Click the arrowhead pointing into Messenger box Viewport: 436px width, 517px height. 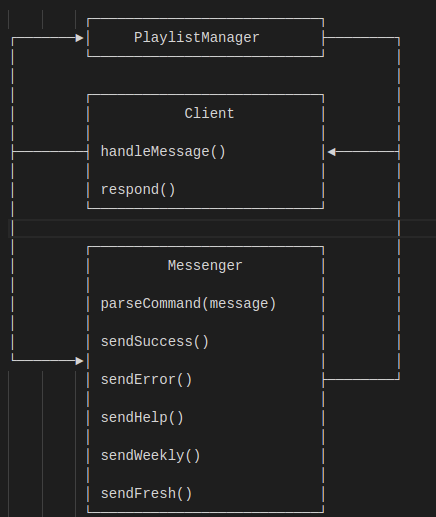[79, 361]
